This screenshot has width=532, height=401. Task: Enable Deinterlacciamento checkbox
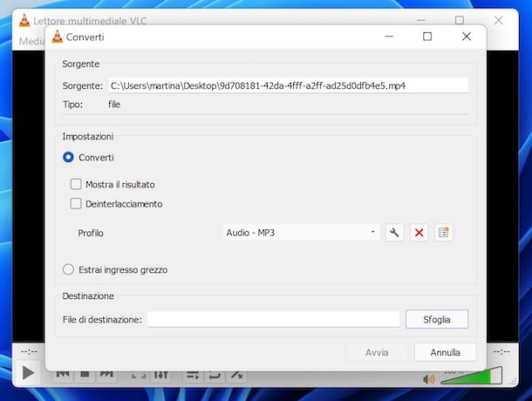point(76,204)
